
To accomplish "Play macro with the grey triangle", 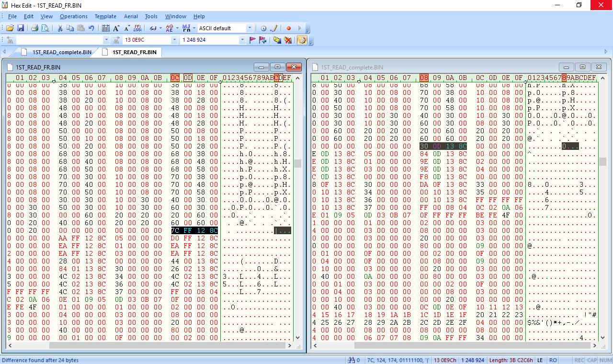I will point(300,28).
